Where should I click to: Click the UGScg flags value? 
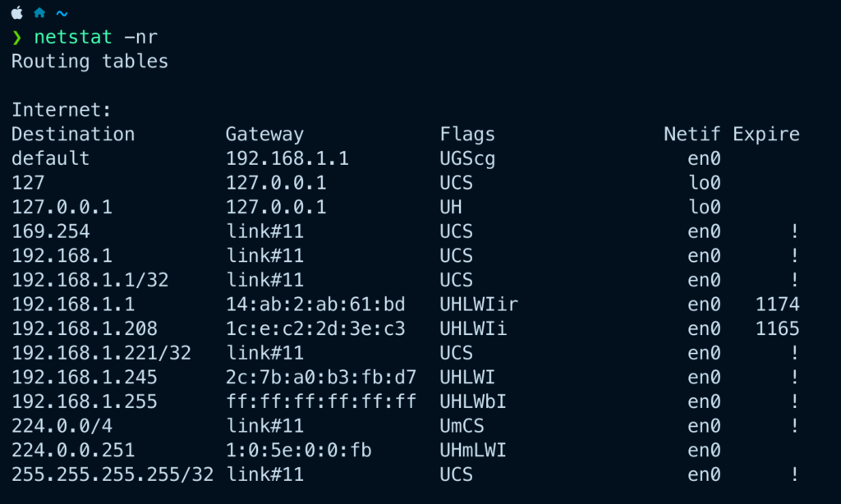467,158
